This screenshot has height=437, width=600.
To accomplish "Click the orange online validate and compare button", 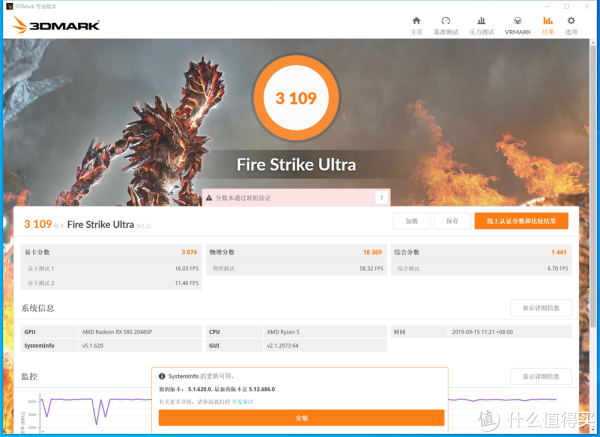I will pyautogui.click(x=521, y=221).
